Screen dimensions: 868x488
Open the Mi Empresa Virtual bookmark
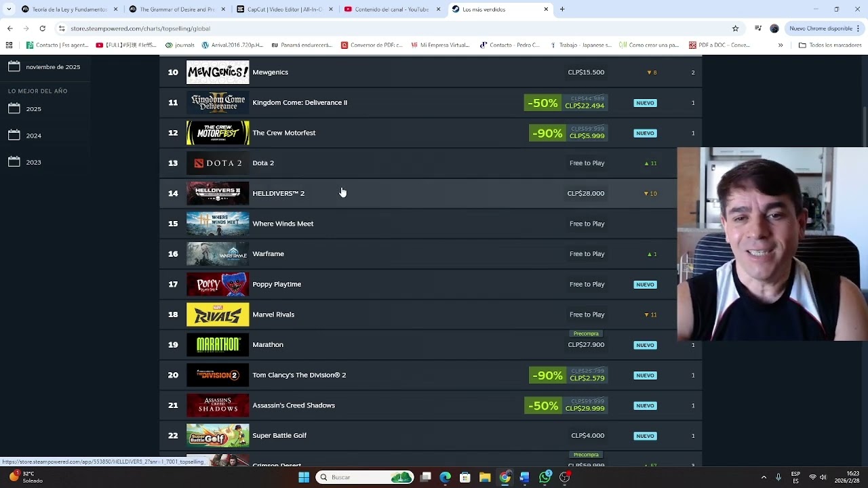(439, 45)
